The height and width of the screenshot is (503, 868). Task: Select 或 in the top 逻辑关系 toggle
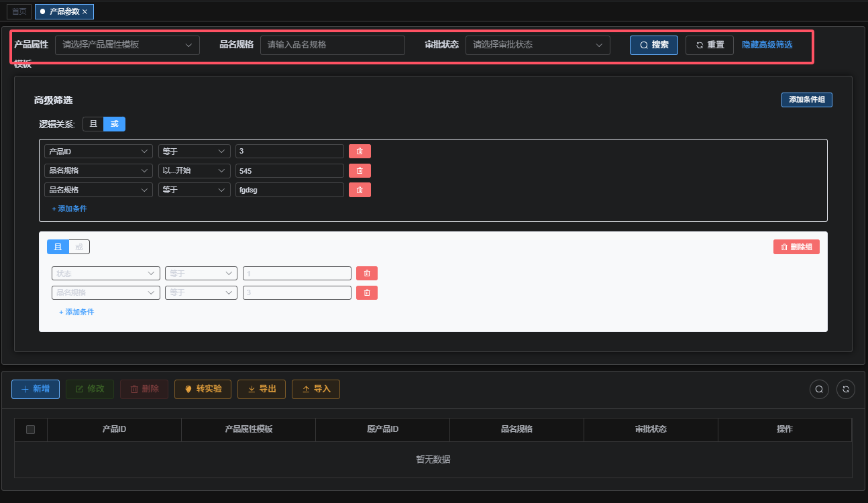pos(114,123)
